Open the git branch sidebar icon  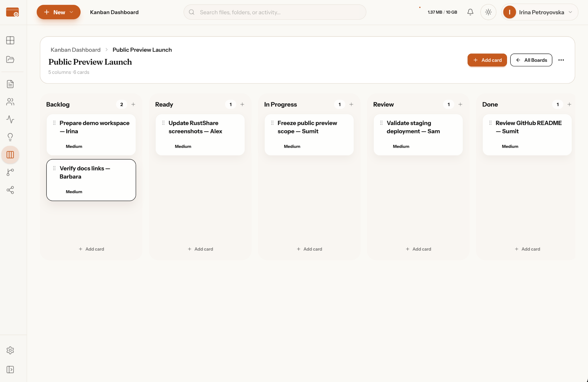(10, 172)
